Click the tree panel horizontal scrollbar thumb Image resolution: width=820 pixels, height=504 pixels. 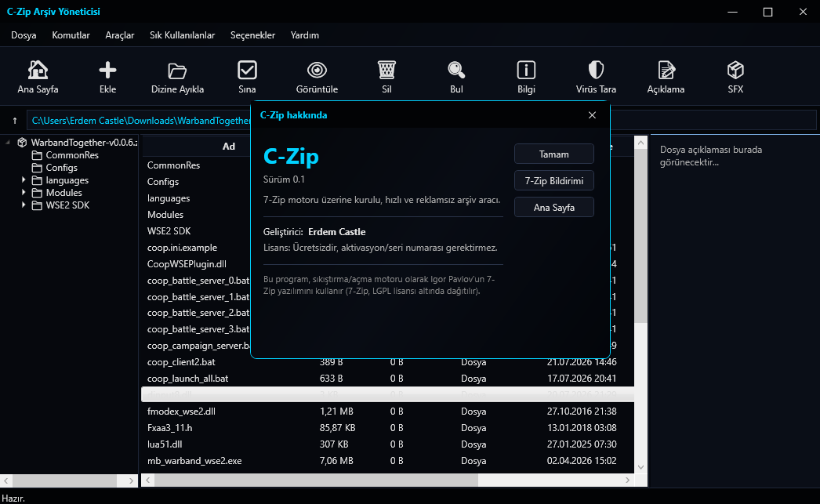pos(65,480)
